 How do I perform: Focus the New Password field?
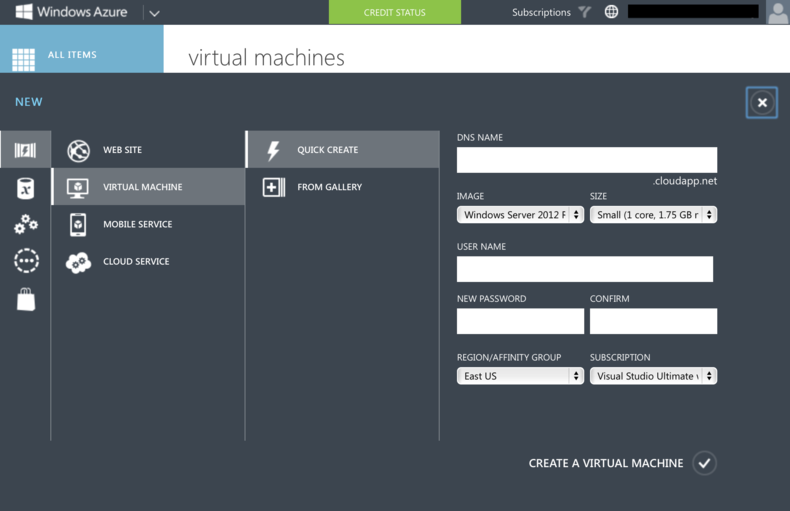point(520,321)
